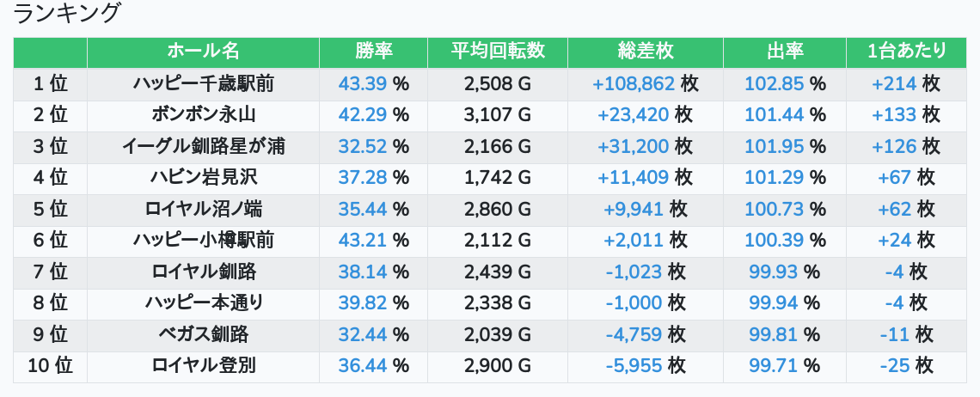Select ボンボン永山 hall name
Viewport: 980px width, 397px height.
(x=203, y=115)
